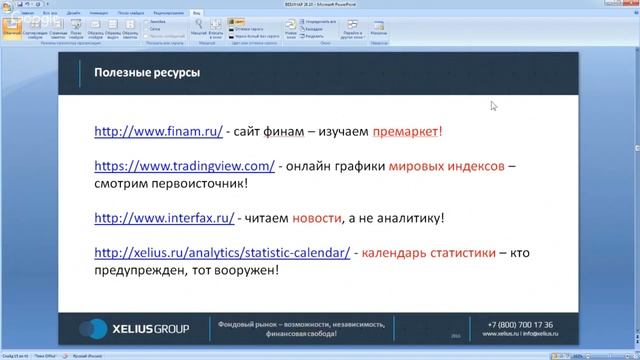Open the Design (Дизайн) ribbon tab
This screenshot has height=360, width=640.
pos(73,13)
